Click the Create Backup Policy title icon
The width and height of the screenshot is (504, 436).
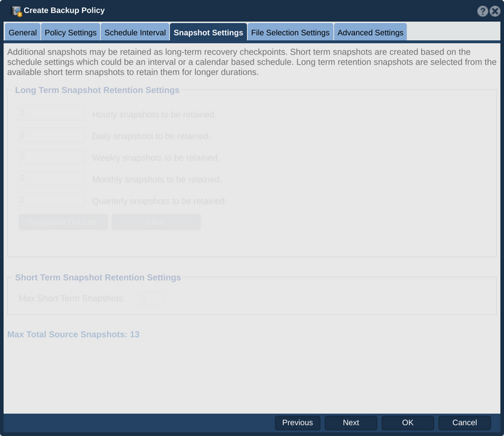pyautogui.click(x=17, y=11)
